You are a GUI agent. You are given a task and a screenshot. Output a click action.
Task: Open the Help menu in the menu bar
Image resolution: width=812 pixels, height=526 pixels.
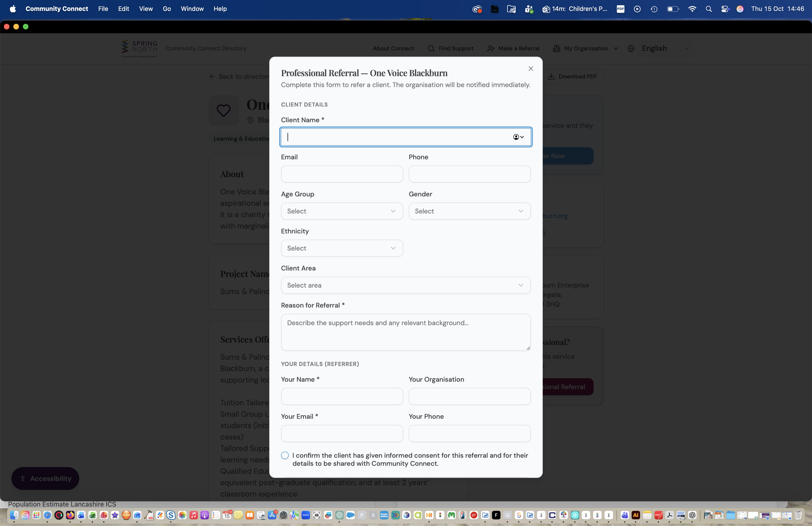pyautogui.click(x=220, y=9)
